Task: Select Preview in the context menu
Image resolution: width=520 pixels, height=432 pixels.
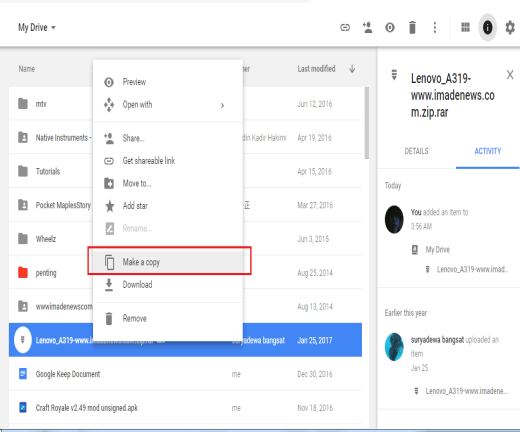Action: [x=168, y=82]
